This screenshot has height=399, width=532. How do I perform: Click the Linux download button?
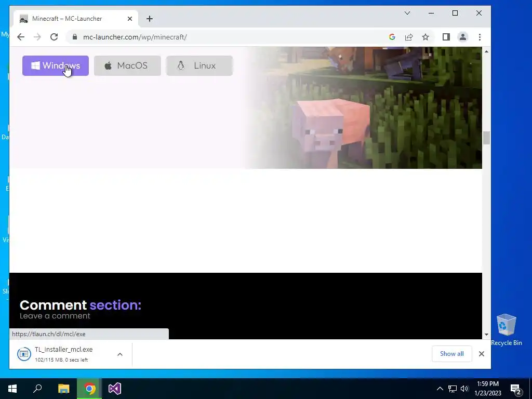point(199,65)
